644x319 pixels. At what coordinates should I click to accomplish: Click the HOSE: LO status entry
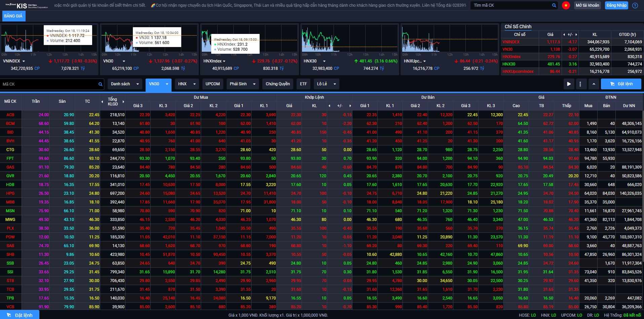coord(527,315)
